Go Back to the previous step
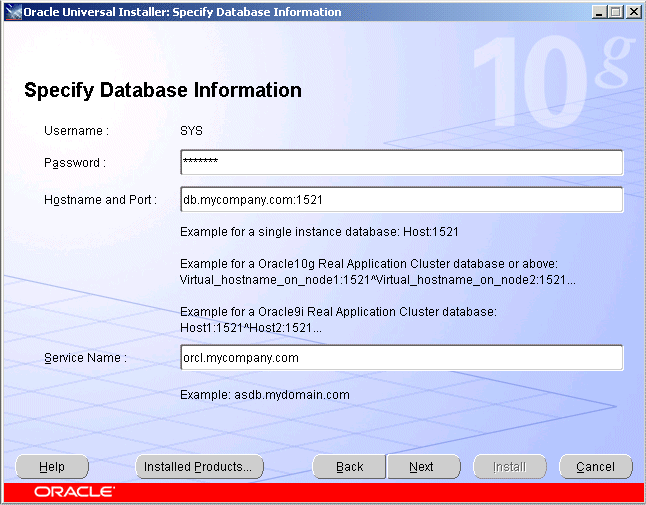 coord(349,467)
